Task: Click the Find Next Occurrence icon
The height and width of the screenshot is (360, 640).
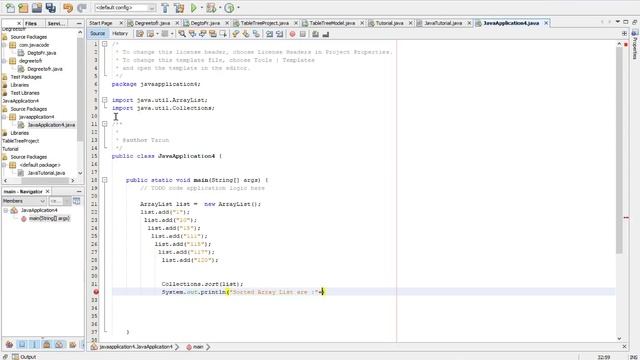Action: coord(202,34)
